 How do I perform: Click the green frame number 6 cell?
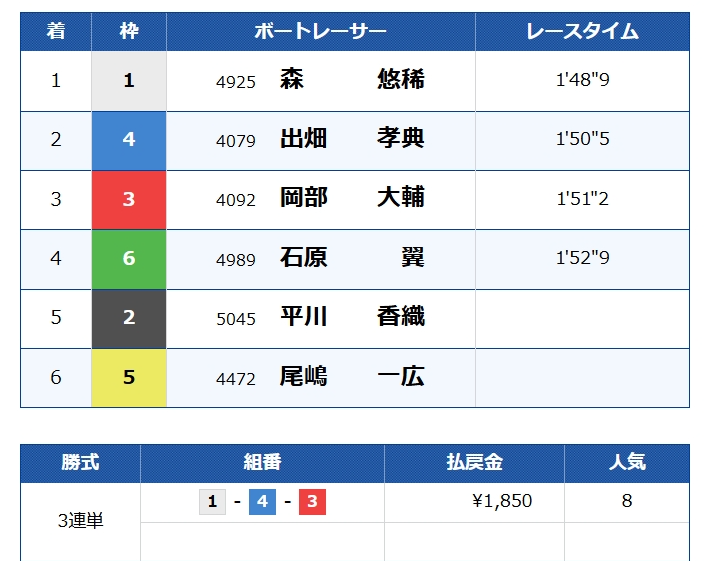[x=129, y=259]
